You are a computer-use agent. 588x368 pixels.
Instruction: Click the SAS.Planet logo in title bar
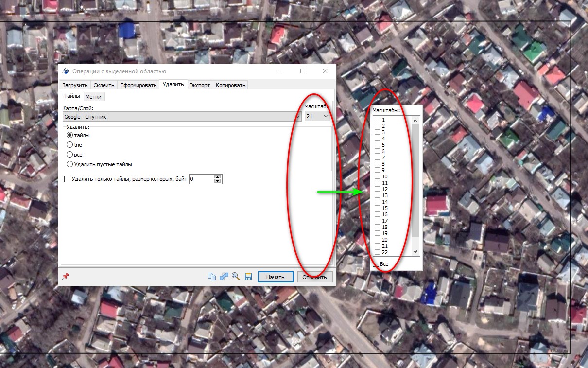66,71
